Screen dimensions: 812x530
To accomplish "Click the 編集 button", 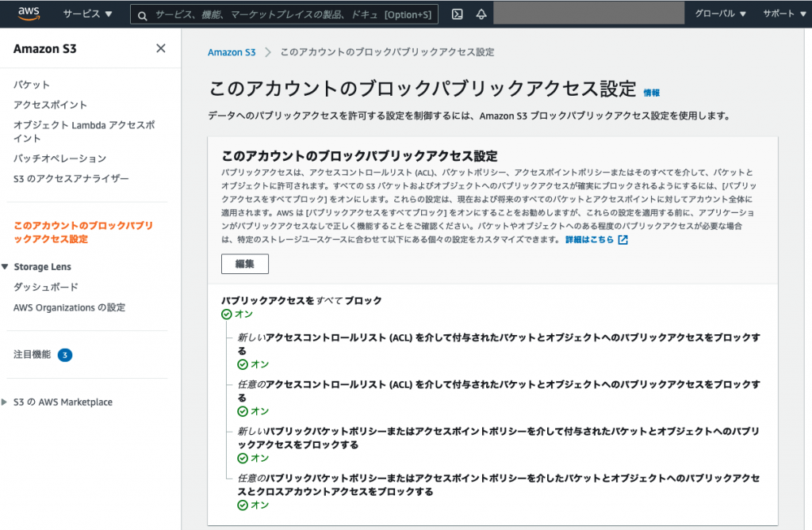I will tap(244, 264).
